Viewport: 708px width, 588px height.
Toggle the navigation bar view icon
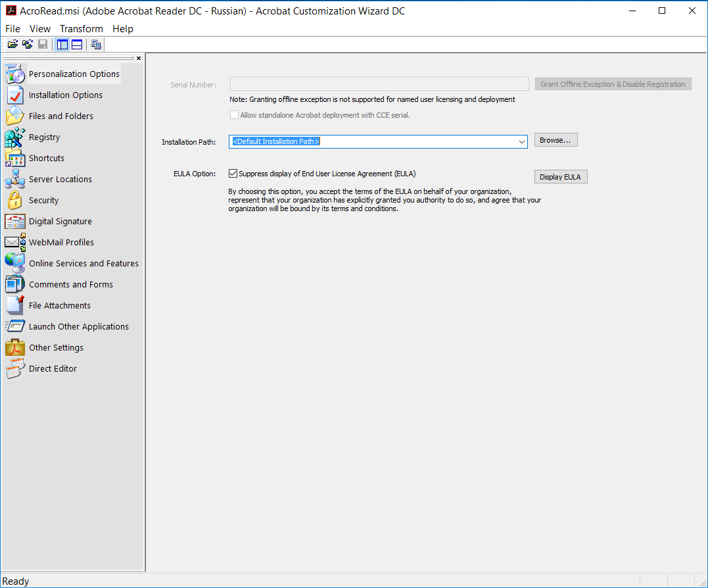click(62, 44)
